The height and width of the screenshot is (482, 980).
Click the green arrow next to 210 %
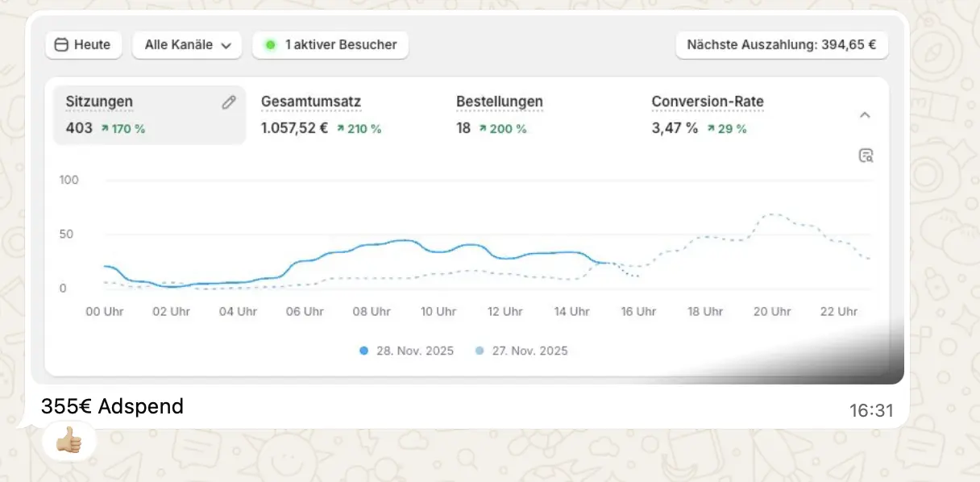pyautogui.click(x=343, y=128)
